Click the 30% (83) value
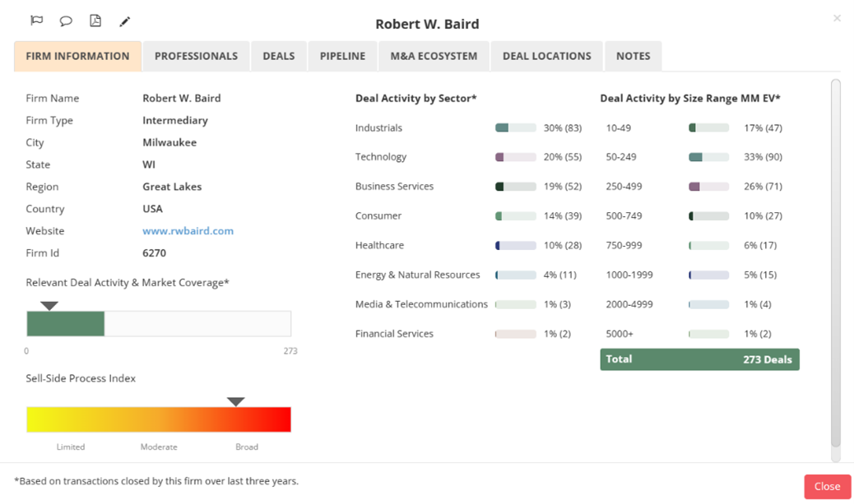The image size is (854, 504). [x=563, y=128]
